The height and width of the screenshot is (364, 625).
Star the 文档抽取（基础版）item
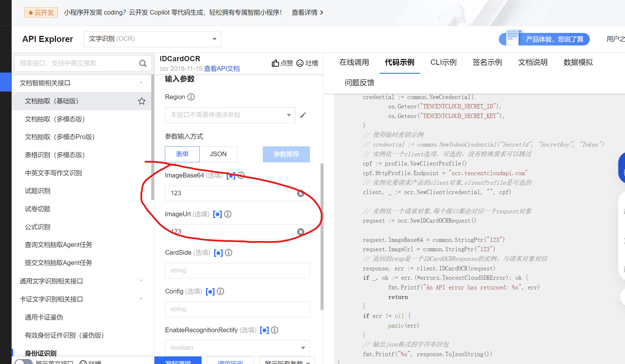coord(142,101)
